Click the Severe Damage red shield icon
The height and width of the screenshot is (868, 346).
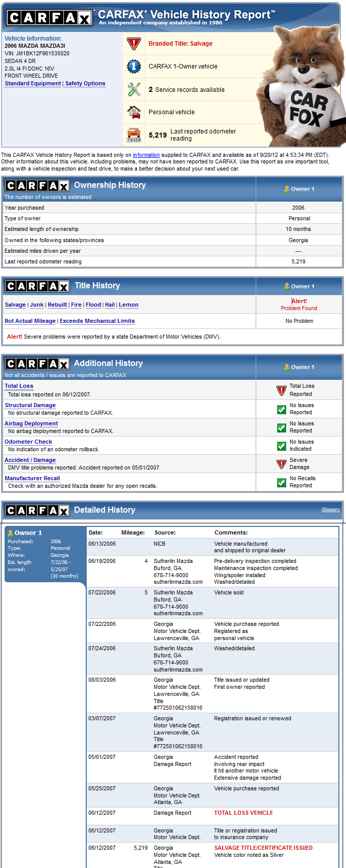tap(282, 464)
